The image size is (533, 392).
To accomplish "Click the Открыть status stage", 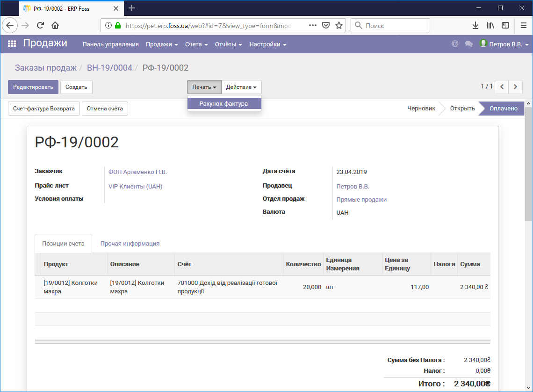I will click(462, 109).
